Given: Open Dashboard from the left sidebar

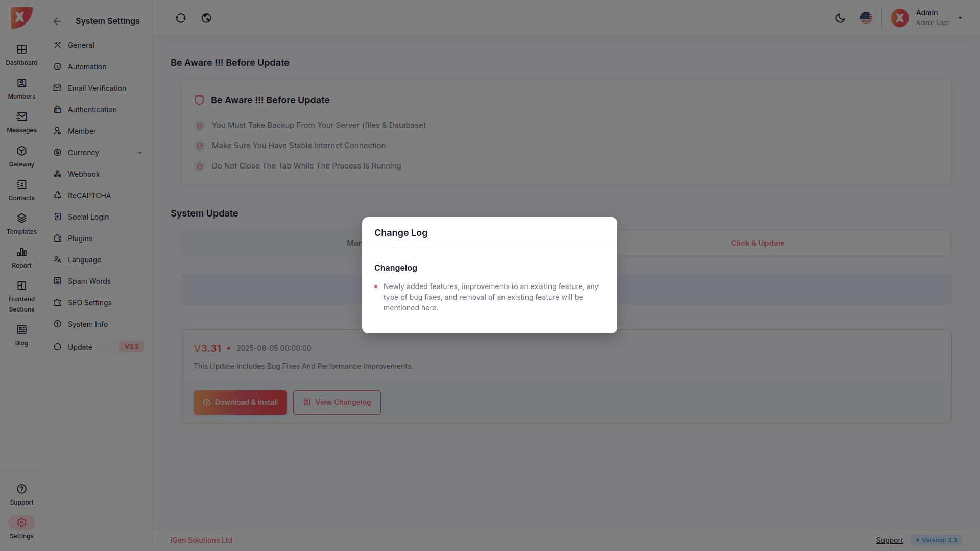Looking at the screenshot, I should pyautogui.click(x=21, y=55).
